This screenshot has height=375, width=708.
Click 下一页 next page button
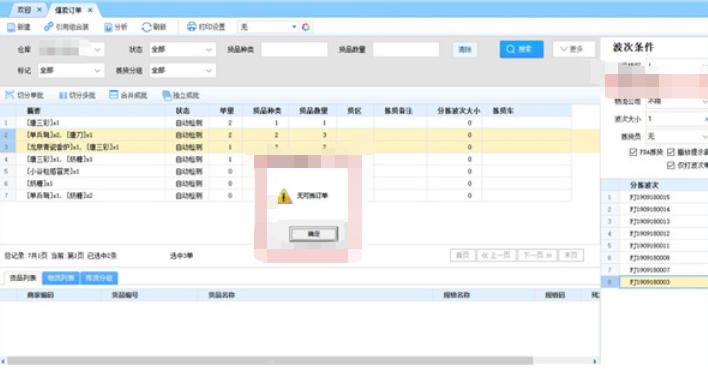tap(537, 255)
